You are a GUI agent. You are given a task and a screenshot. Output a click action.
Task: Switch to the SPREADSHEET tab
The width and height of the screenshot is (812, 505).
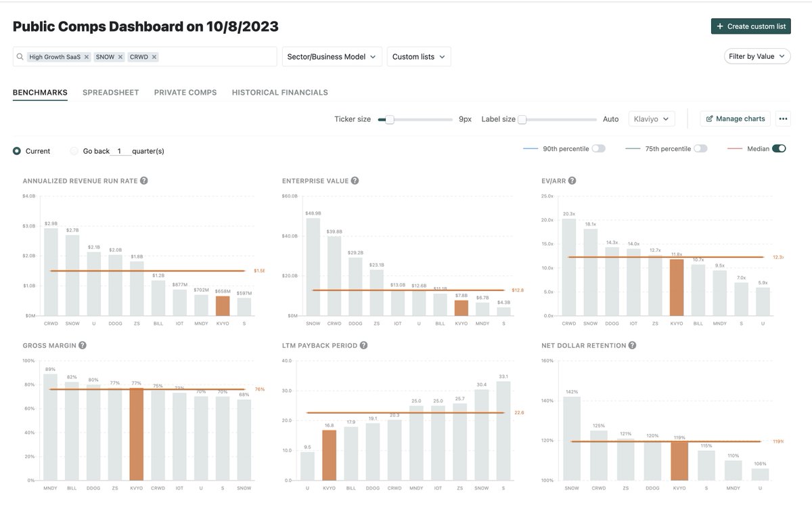tap(110, 92)
